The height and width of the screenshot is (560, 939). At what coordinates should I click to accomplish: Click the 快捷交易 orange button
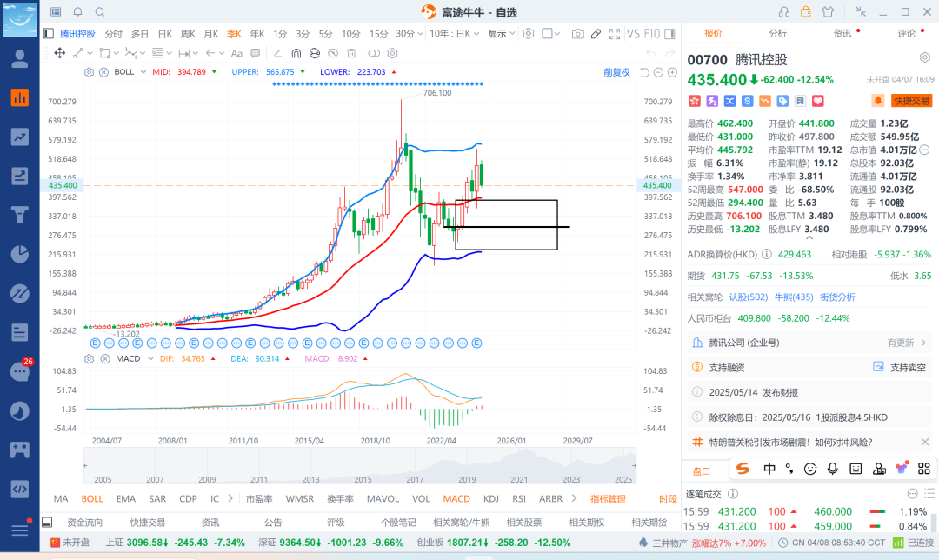pyautogui.click(x=911, y=101)
